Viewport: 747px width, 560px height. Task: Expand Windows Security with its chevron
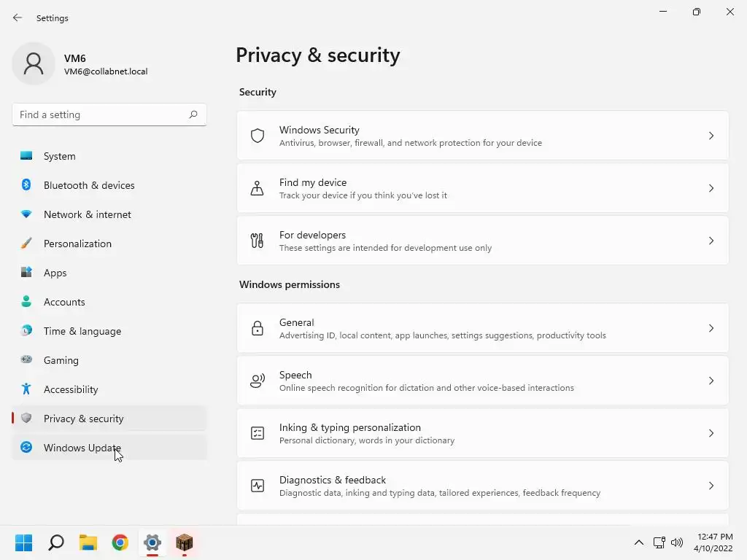(711, 136)
